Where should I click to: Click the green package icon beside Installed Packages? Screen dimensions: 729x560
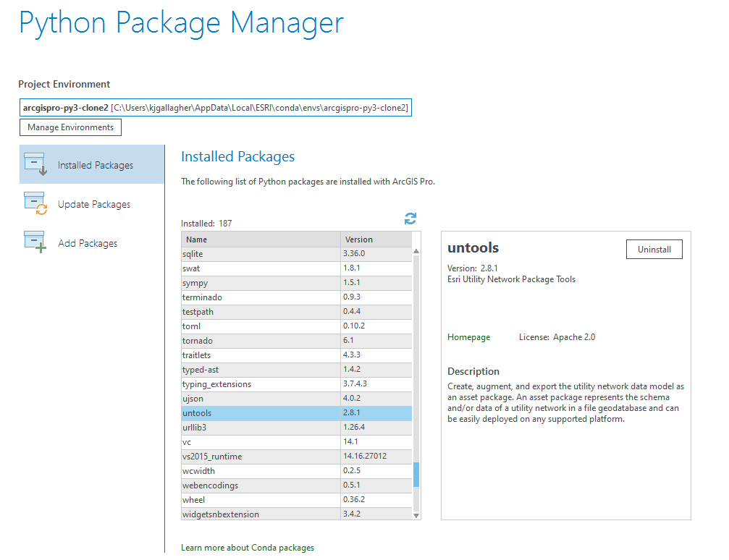point(35,164)
